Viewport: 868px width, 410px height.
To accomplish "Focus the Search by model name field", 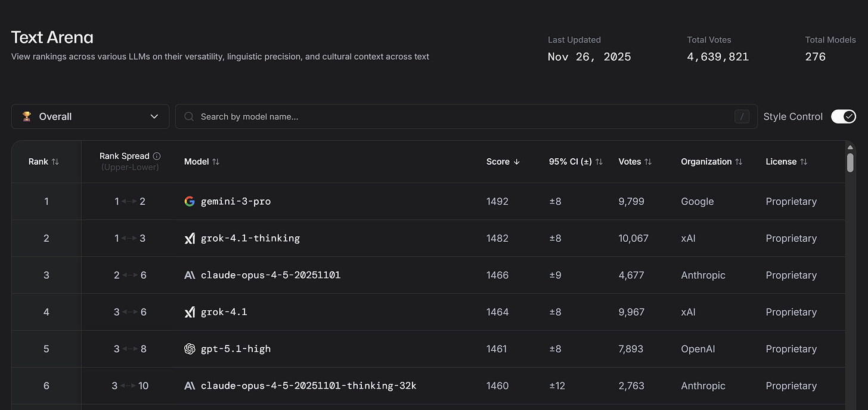I will click(466, 116).
